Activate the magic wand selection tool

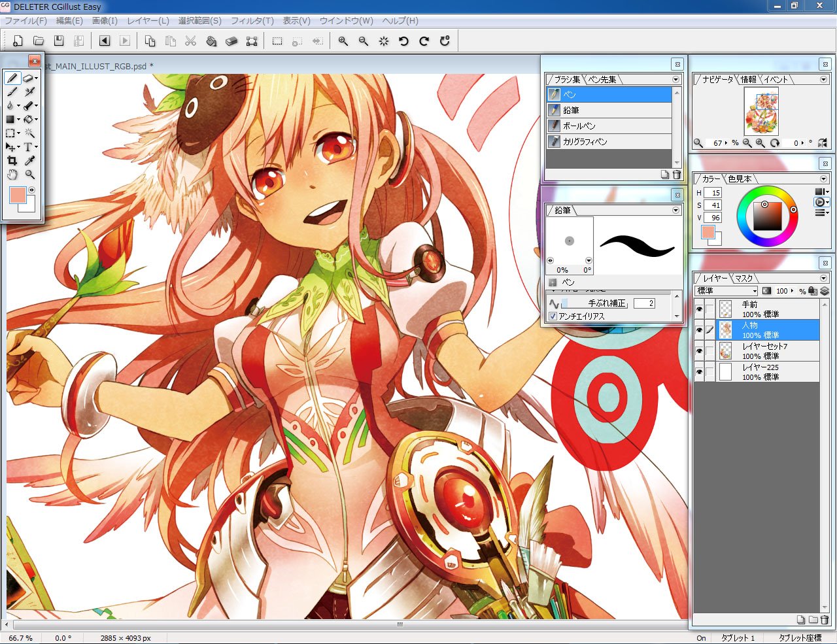(29, 133)
